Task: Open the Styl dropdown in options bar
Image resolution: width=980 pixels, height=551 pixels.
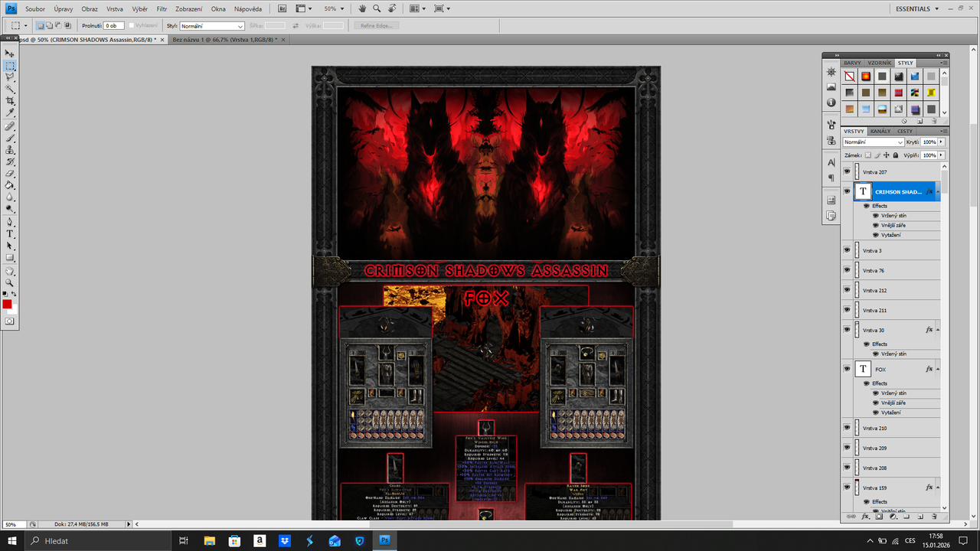Action: [212, 26]
